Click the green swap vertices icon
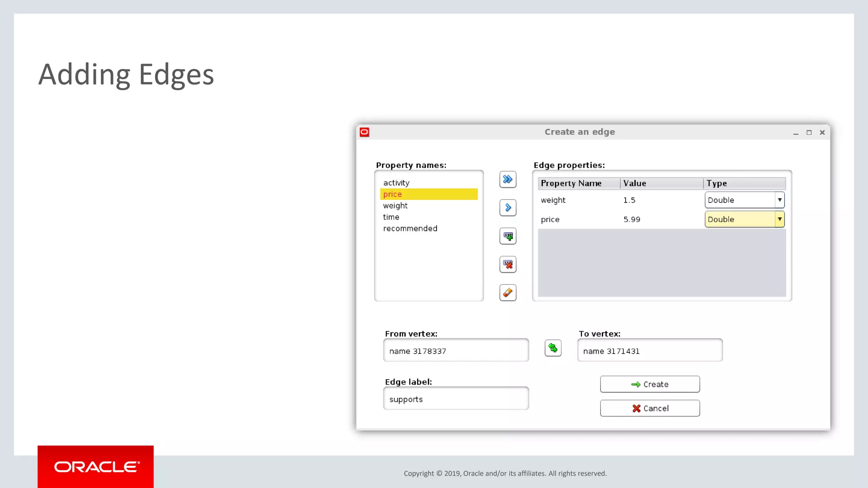 [553, 348]
